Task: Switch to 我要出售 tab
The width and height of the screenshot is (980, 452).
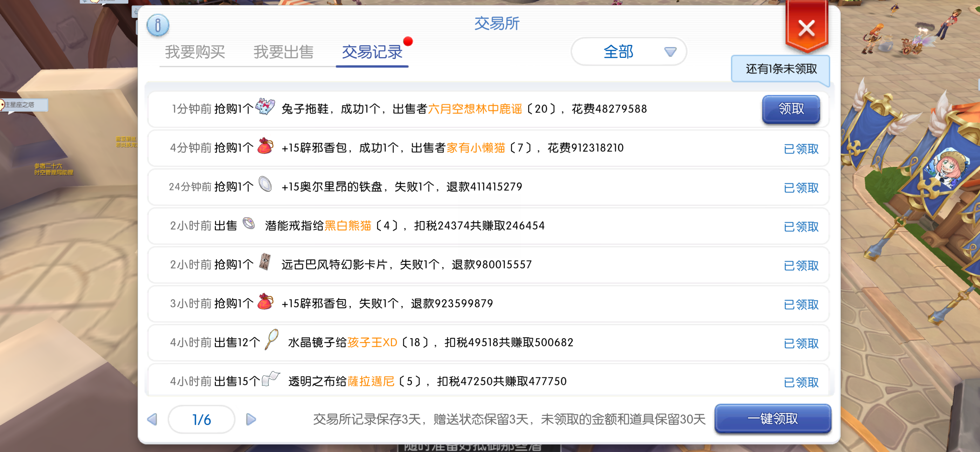Action: (x=284, y=52)
